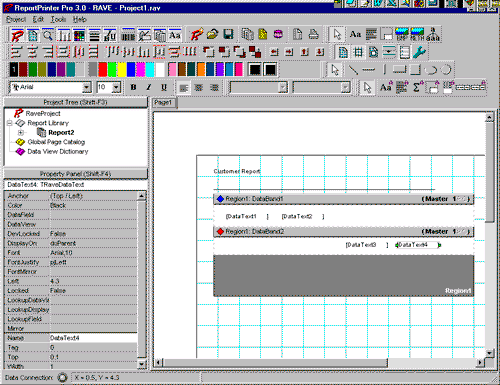Click the magnifying glass zoom icon
This screenshot has width=500, height=385.
[48, 35]
